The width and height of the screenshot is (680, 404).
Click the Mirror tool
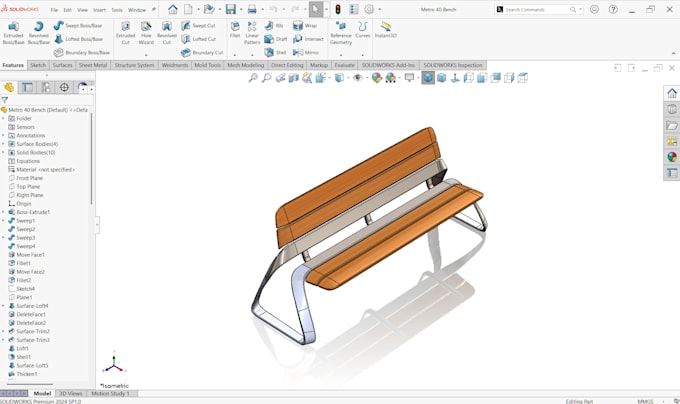pyautogui.click(x=306, y=52)
